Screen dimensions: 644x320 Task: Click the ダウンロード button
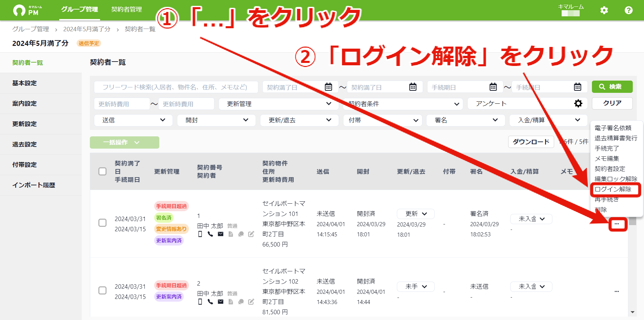click(x=531, y=142)
